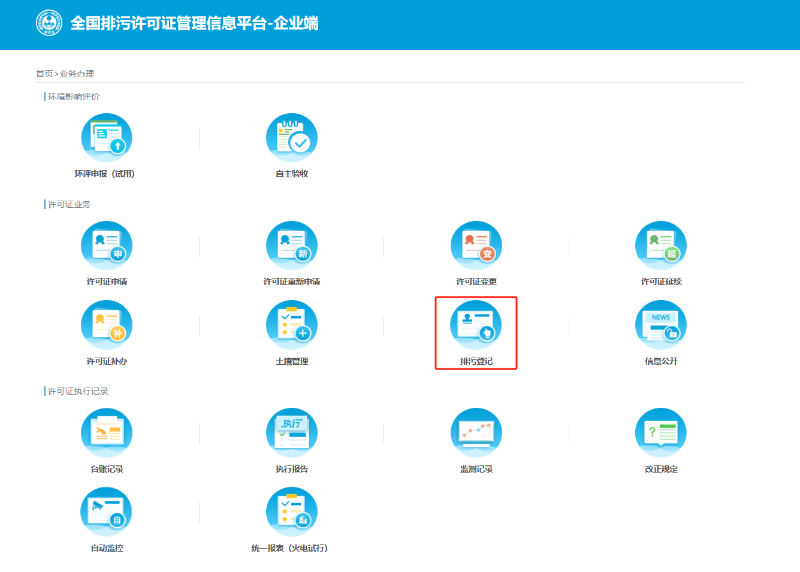Click the 执行报告 icon
The image size is (800, 572).
[x=291, y=434]
